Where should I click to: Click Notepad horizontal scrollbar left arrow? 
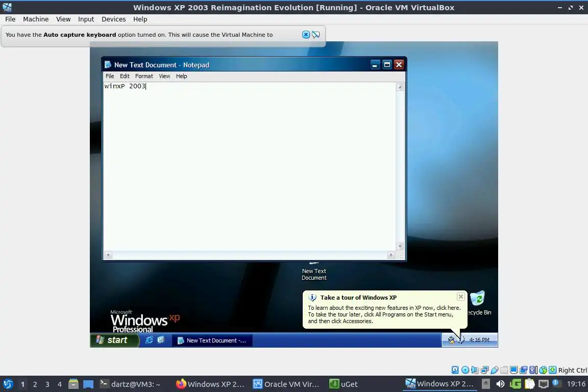point(108,255)
